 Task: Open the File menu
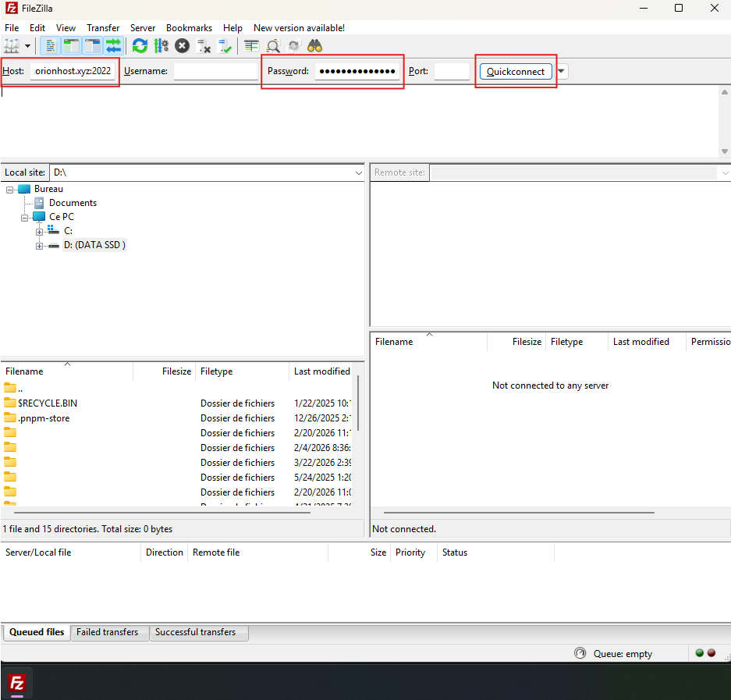click(x=12, y=28)
